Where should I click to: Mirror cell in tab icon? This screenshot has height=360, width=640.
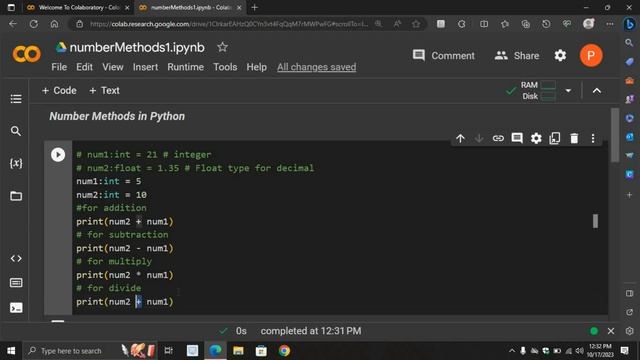[555, 138]
